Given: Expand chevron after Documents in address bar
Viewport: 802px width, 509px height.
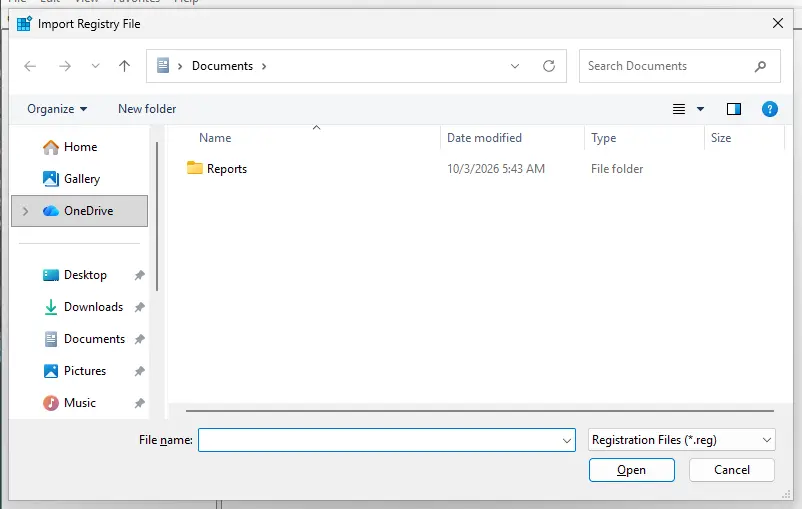Looking at the screenshot, I should [x=264, y=66].
